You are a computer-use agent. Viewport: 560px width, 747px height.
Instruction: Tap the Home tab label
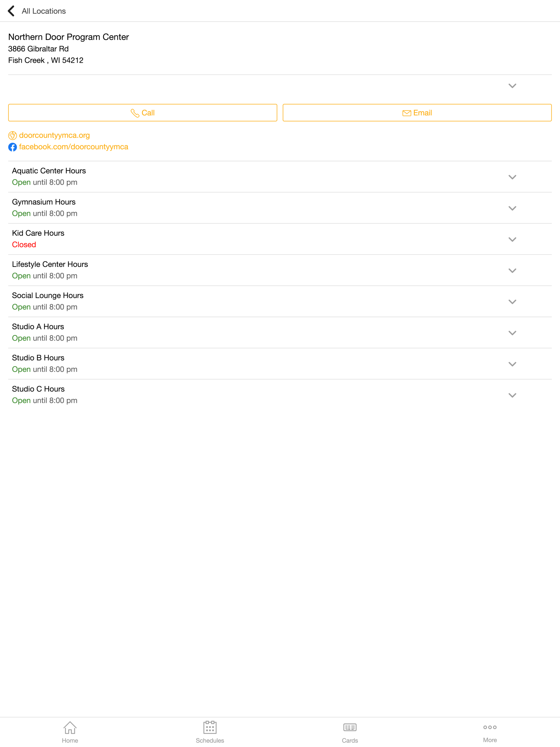coord(70,740)
